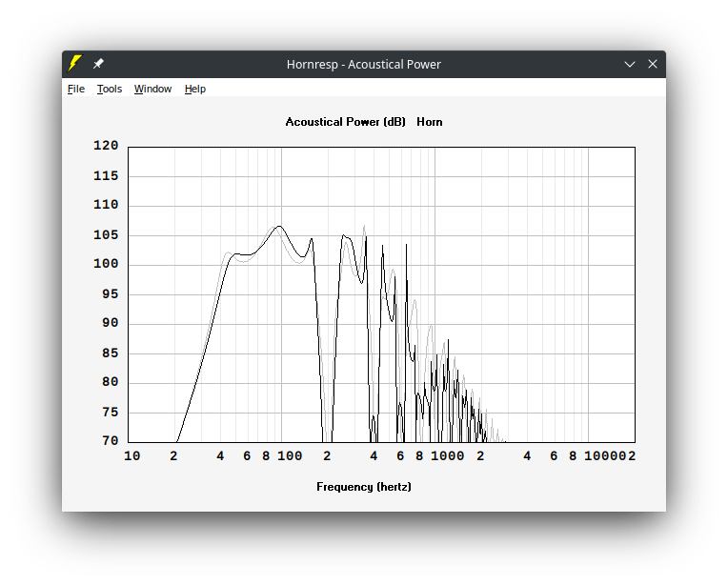
Task: Click the 80 value on the dB axis
Action: point(110,382)
